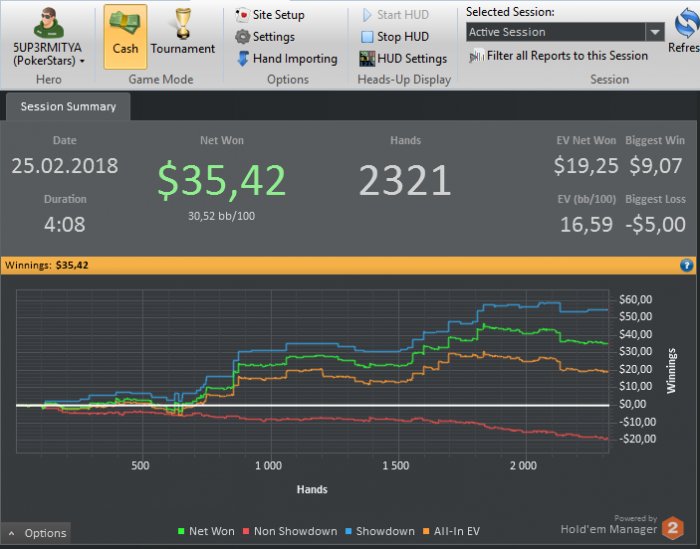Click the Filter all Reports icon
The height and width of the screenshot is (549, 700).
point(477,56)
